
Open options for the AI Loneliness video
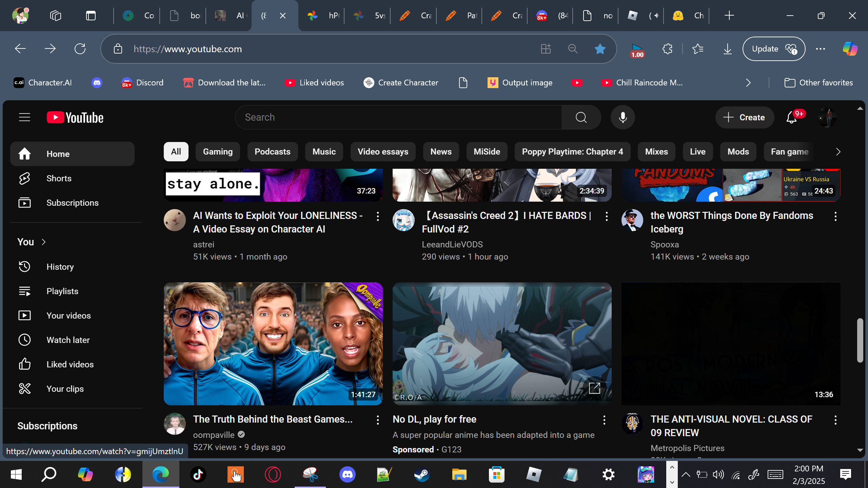tap(378, 216)
